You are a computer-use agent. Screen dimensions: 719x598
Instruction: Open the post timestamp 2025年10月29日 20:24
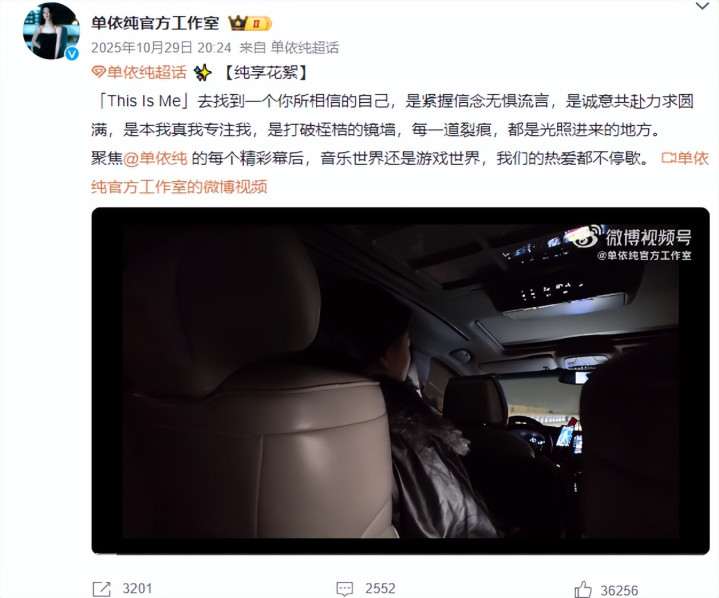click(x=161, y=47)
